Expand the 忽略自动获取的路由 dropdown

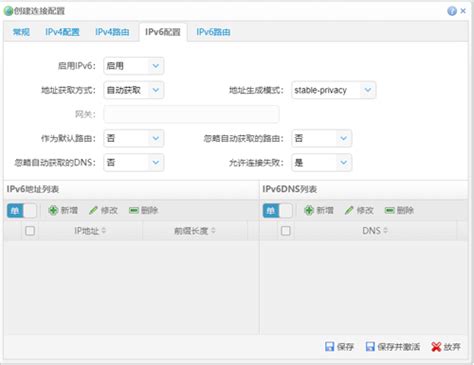[343, 138]
